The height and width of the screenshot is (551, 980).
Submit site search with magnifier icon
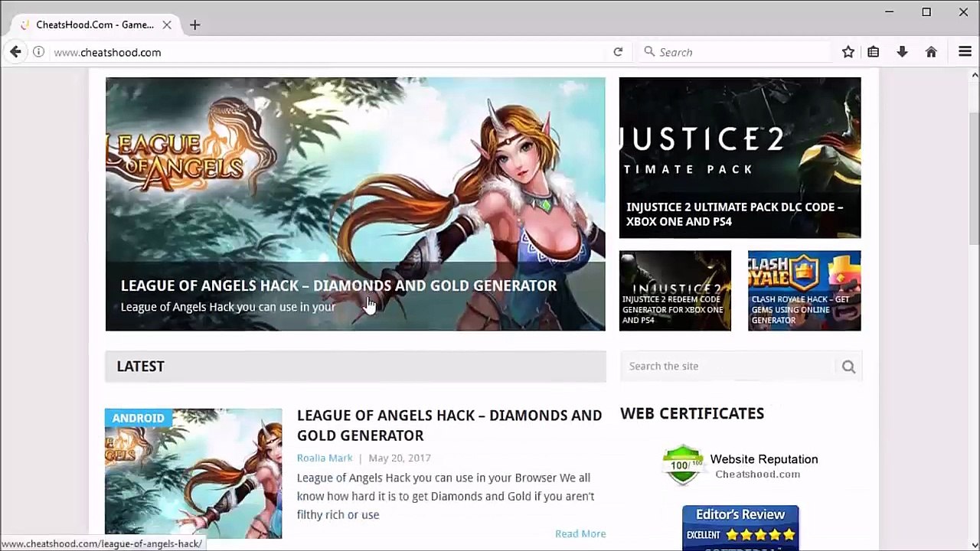pos(848,367)
